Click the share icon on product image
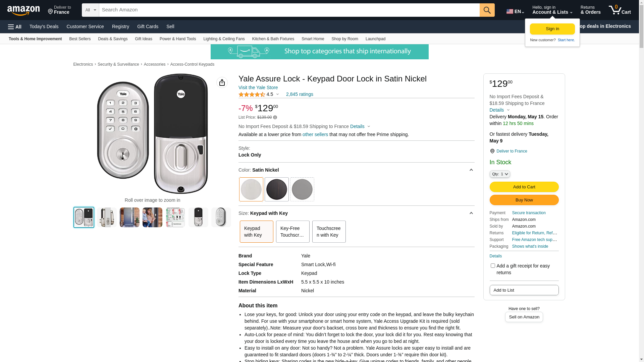 [222, 82]
